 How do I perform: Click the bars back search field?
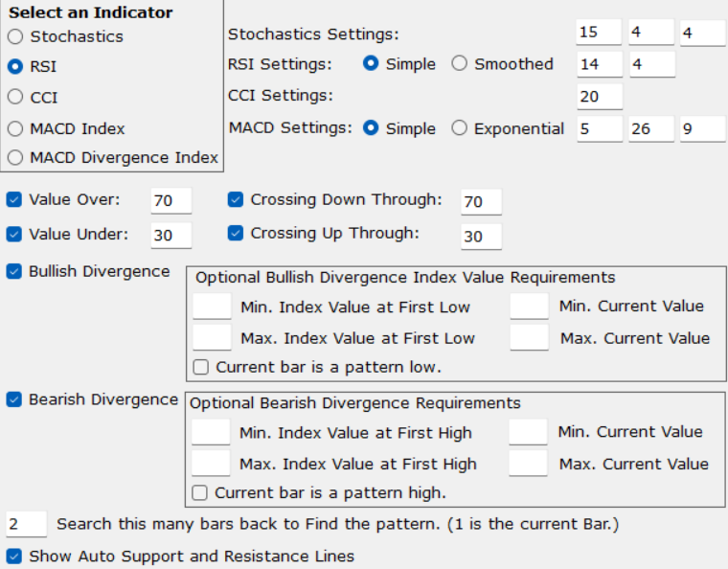[26, 524]
